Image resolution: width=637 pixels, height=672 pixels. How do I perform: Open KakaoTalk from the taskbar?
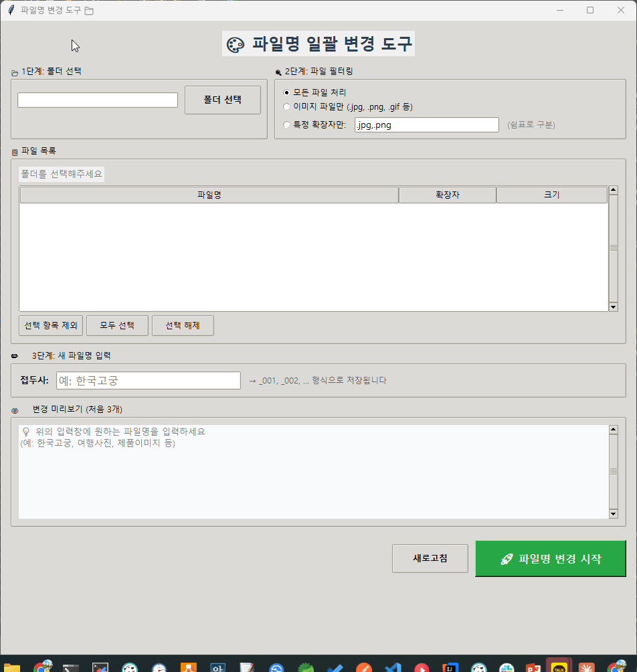click(x=559, y=667)
